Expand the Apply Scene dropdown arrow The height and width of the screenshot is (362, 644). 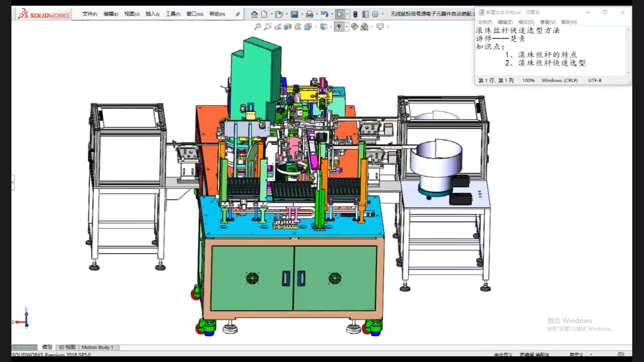(372, 26)
